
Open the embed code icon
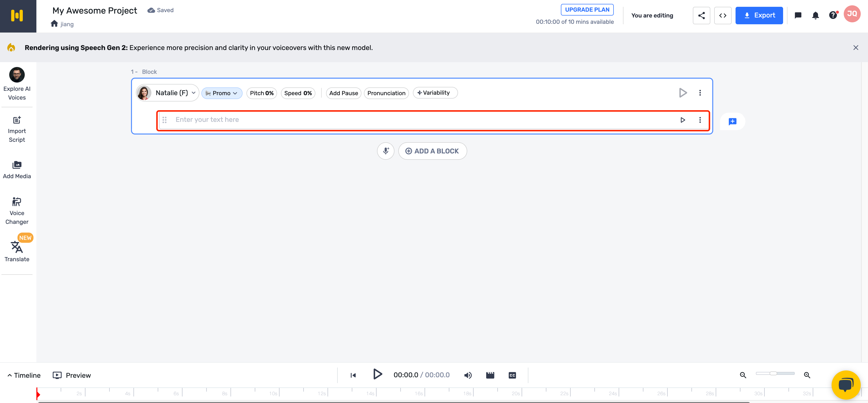tap(722, 16)
